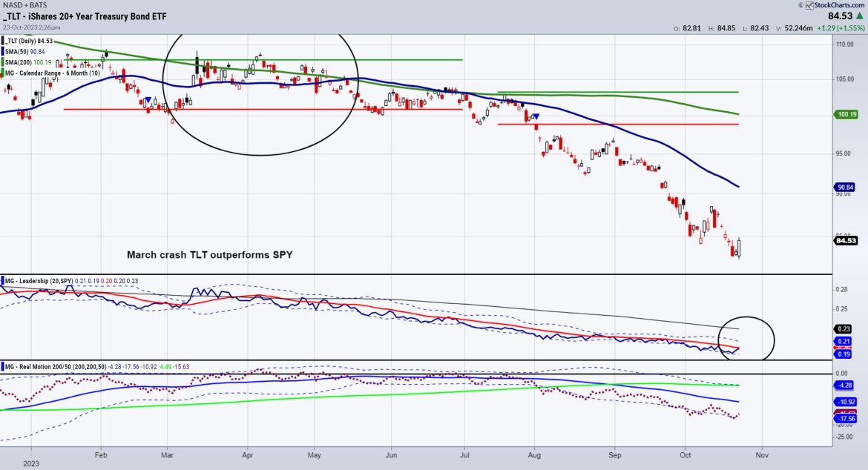Click the green SMA(200) legend marker

click(3, 62)
